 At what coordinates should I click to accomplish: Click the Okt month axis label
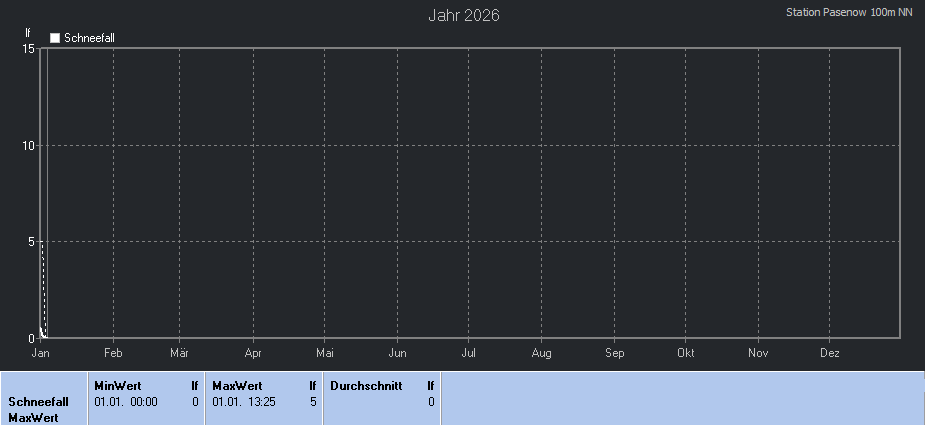click(686, 353)
